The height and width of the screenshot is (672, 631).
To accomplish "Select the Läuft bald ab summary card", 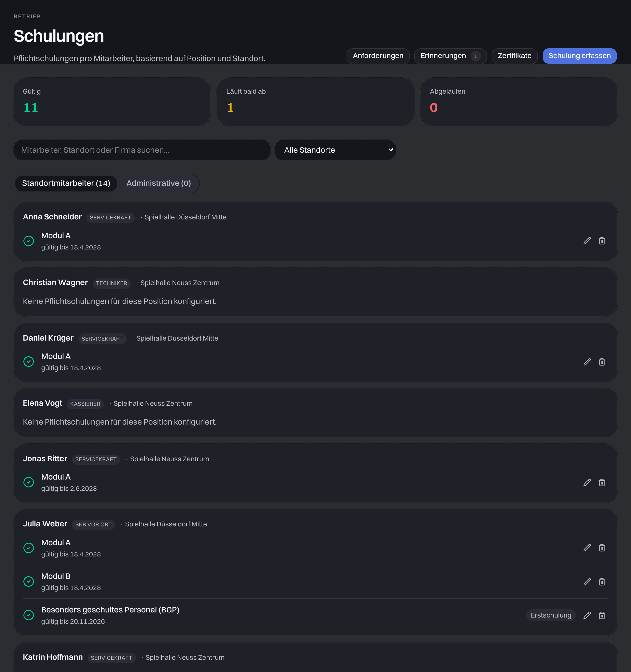I will 315,102.
